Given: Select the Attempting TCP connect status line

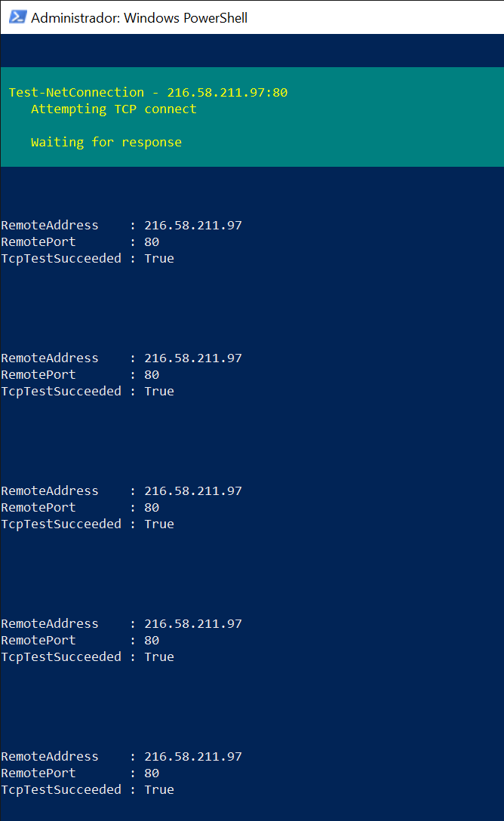Looking at the screenshot, I should pyautogui.click(x=113, y=109).
